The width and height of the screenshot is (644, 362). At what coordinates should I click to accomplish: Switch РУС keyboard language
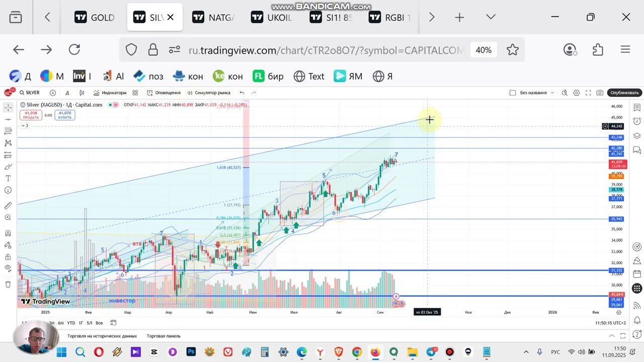point(555,352)
